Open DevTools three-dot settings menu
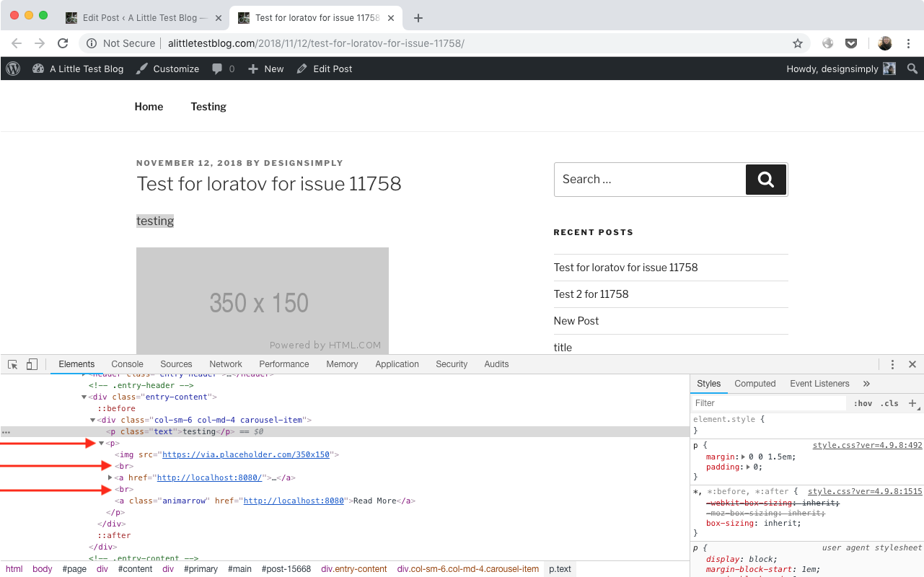The image size is (924, 577). (892, 364)
